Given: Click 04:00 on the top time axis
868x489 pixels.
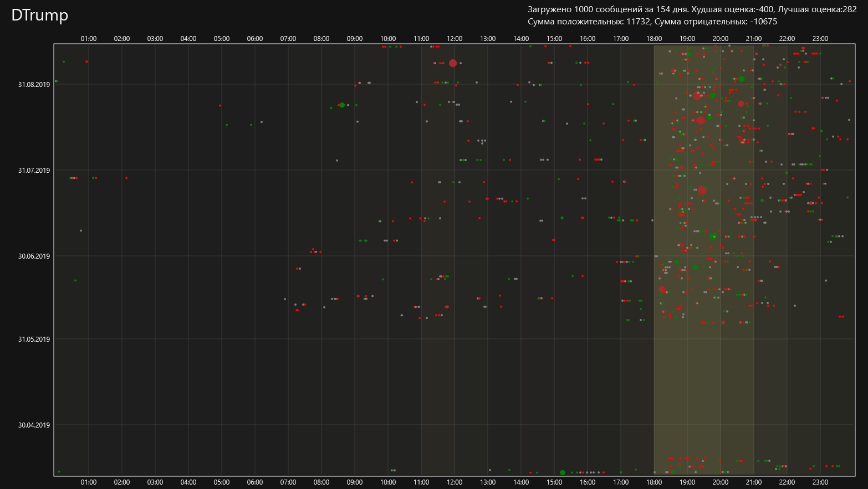Looking at the screenshot, I should 188,39.
